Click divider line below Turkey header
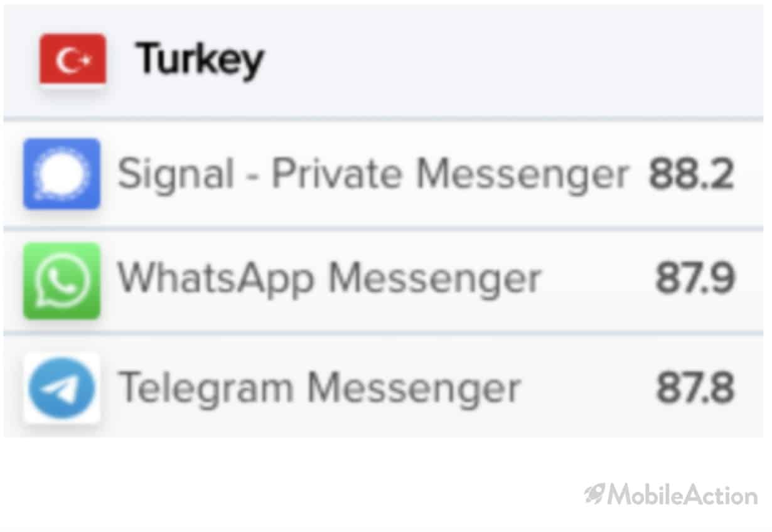 pos(383,118)
